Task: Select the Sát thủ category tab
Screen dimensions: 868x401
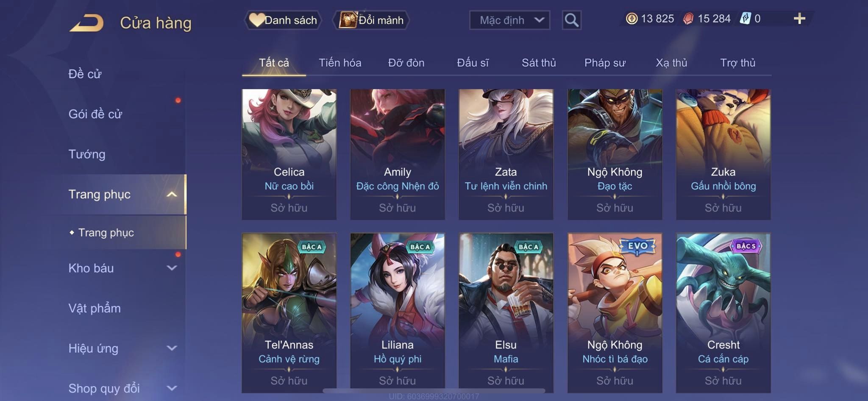Action: click(539, 63)
